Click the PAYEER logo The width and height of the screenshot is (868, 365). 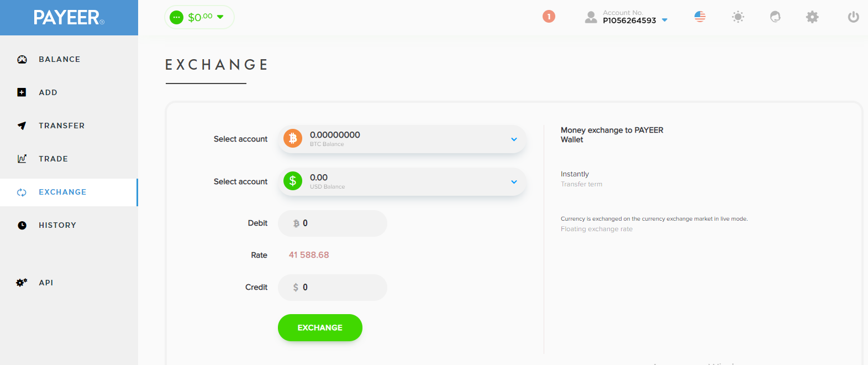[x=69, y=18]
